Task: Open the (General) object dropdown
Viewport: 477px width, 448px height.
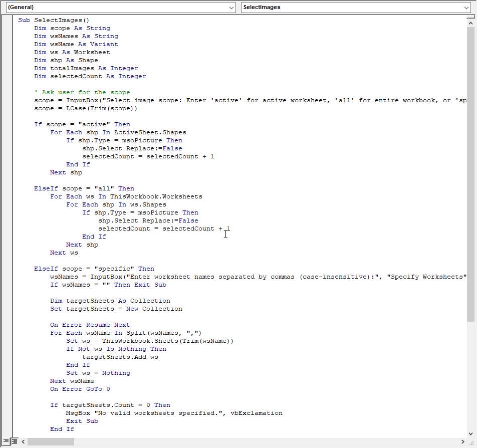Action: point(121,8)
